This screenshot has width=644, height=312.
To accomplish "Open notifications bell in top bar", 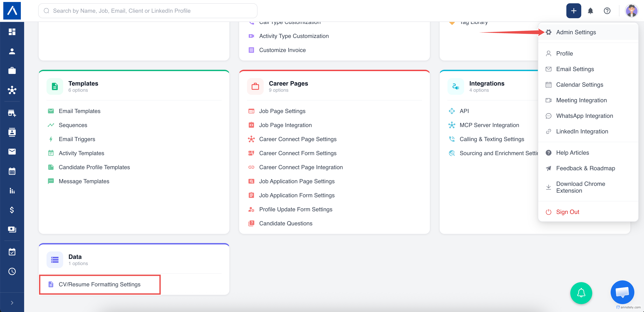I will coord(590,11).
